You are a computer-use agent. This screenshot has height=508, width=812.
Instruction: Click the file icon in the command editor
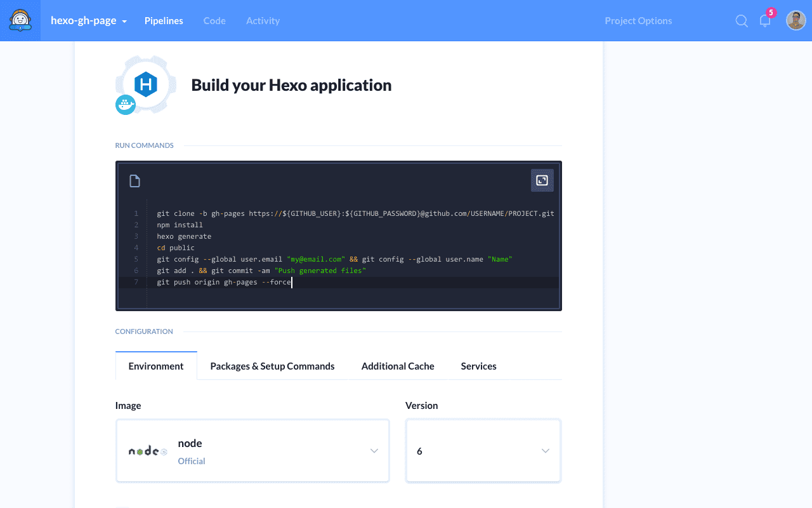[134, 181]
